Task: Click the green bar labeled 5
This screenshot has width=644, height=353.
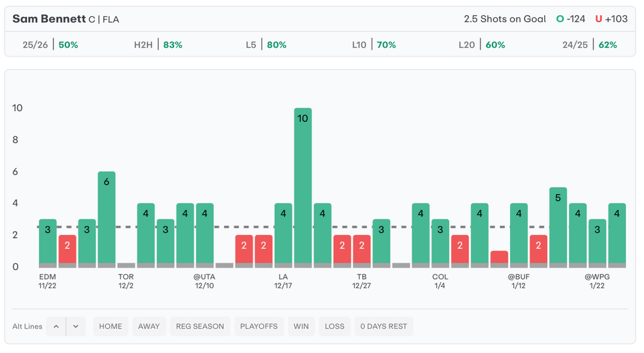Action: point(558,227)
